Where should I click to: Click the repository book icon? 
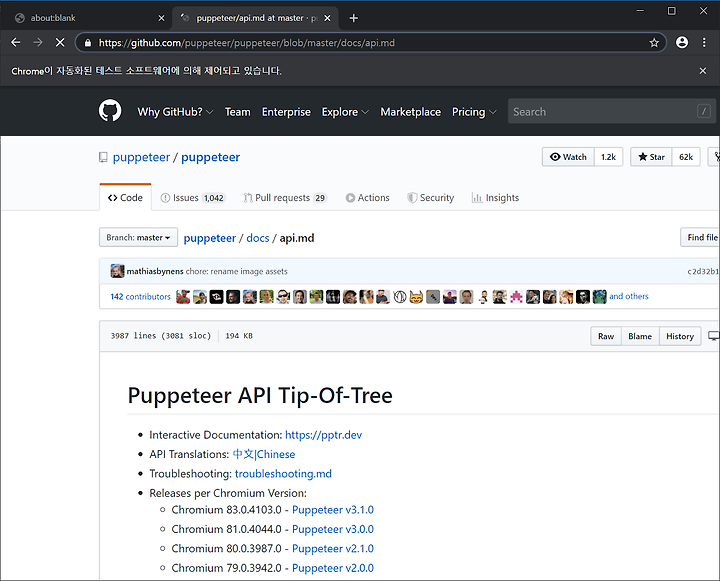[103, 158]
